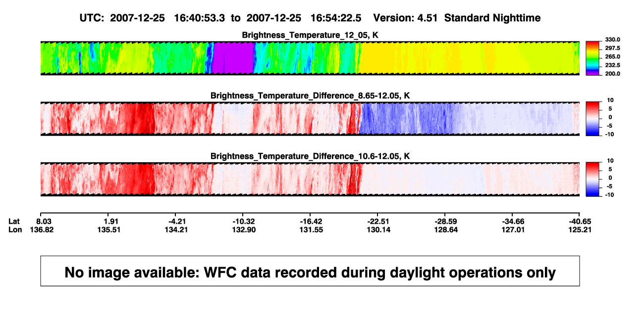Click the latitude value '-22.51'
This screenshot has height=330, width=644.
point(377,221)
